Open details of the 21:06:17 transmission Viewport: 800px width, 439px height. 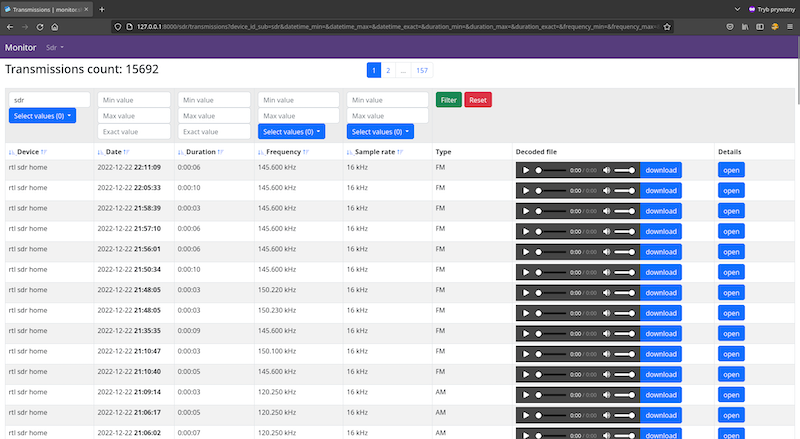[x=731, y=416]
